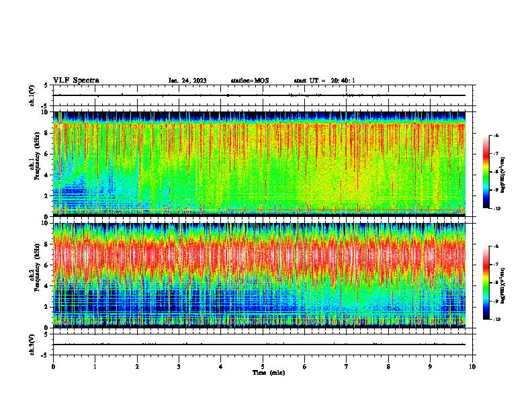
Task: Click the time axis tick label "2"
Action: (137, 367)
